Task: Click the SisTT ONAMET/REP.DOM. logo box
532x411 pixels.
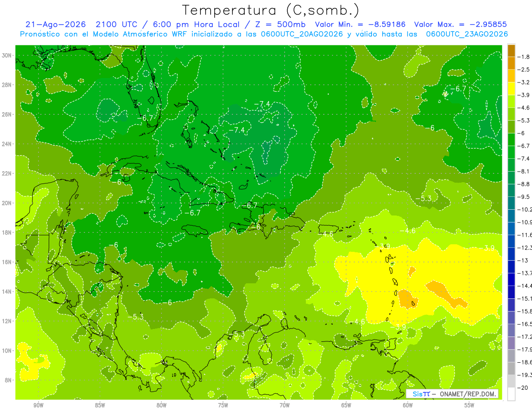Action: pos(452,394)
